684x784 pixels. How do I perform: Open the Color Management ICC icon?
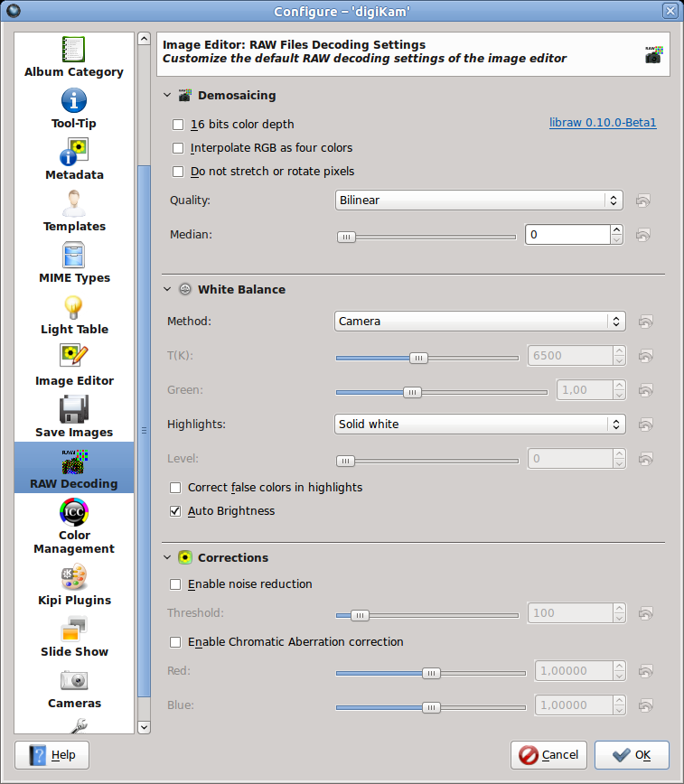point(73,512)
